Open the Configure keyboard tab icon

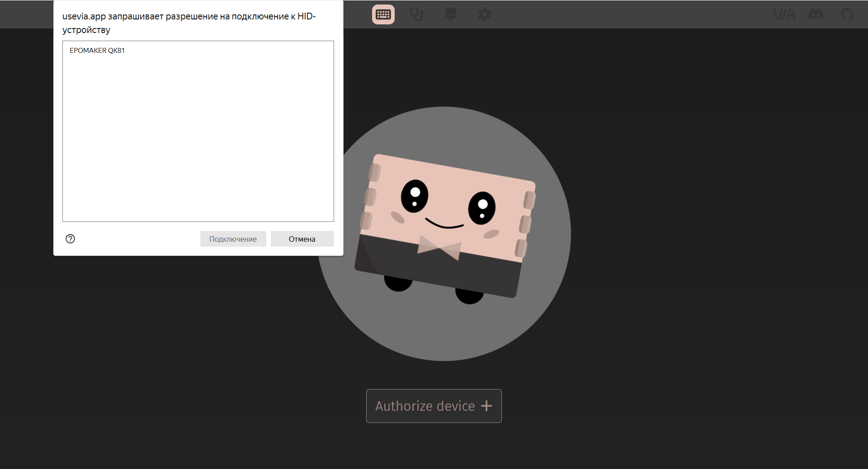point(383,14)
